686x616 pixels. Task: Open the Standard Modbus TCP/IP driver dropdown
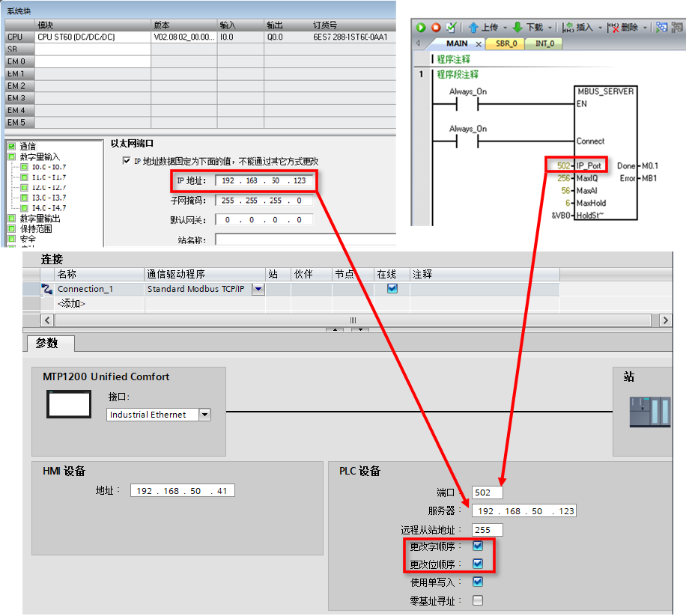[x=258, y=289]
